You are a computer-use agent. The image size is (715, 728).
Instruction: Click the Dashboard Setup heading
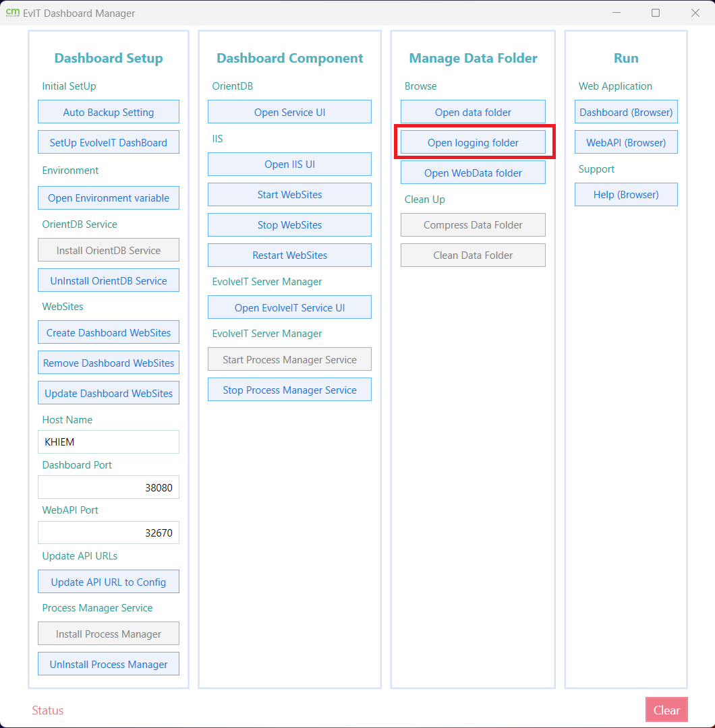coord(109,58)
